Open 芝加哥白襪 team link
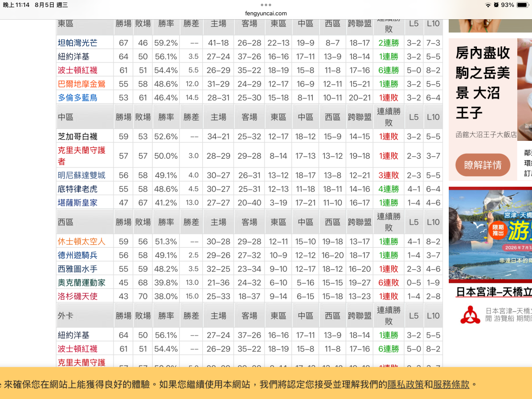This screenshot has height=399, width=532. pyautogui.click(x=77, y=136)
